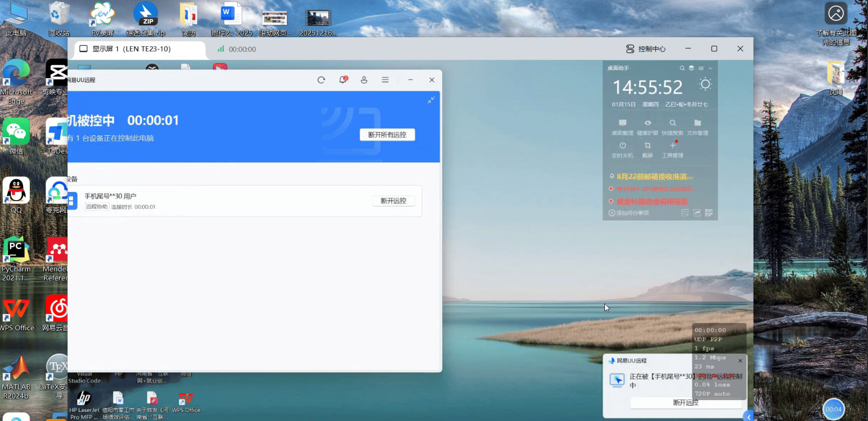Open 工具管理 tool management icon
Image resolution: width=868 pixels, height=421 pixels.
(x=672, y=146)
